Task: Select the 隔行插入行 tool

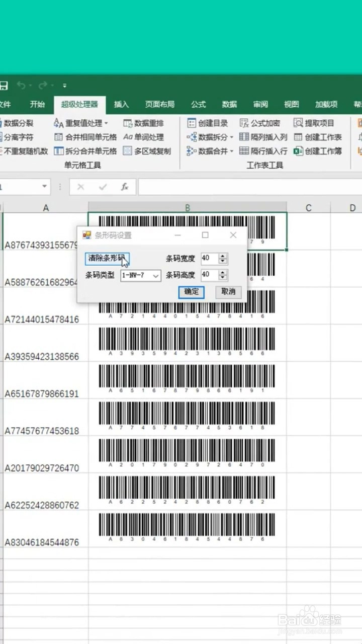Action: point(263,151)
